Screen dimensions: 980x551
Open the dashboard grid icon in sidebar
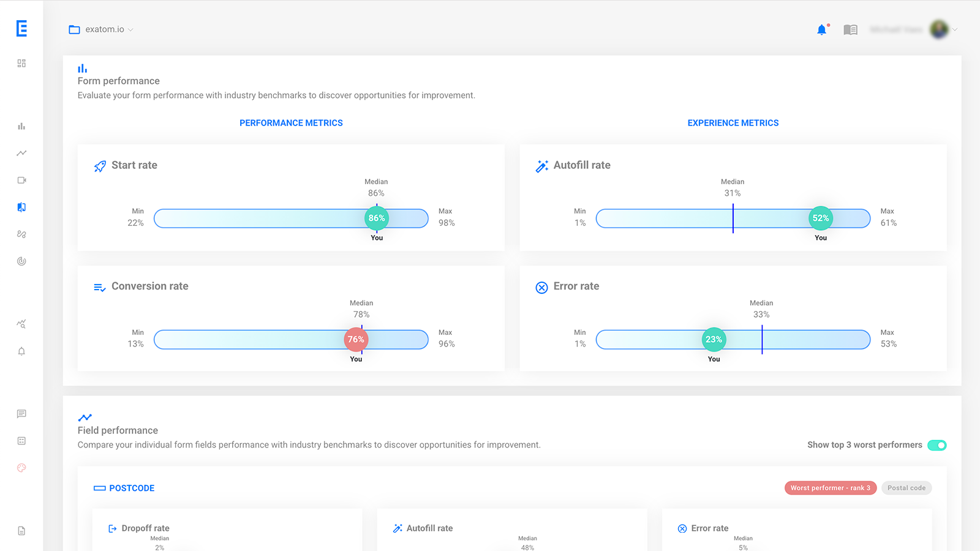click(21, 63)
